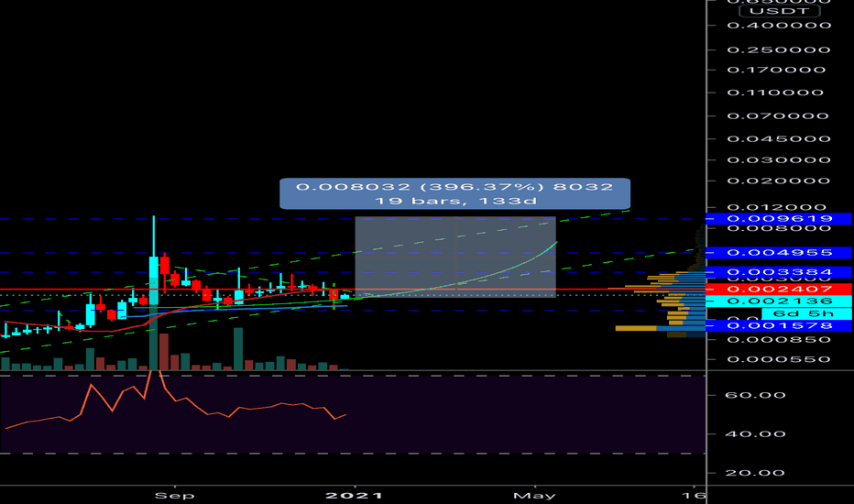854x504 pixels.
Task: Click the USDT currency label
Action: 779,10
